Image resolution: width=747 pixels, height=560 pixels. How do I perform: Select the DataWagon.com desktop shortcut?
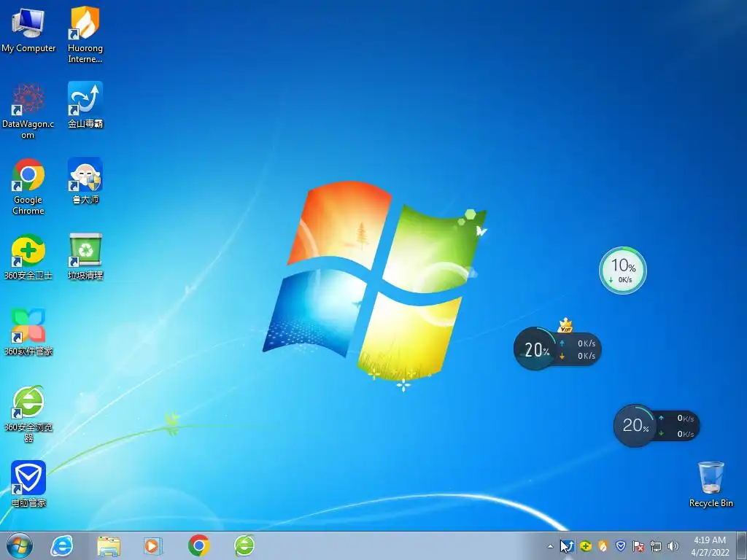coord(28,111)
